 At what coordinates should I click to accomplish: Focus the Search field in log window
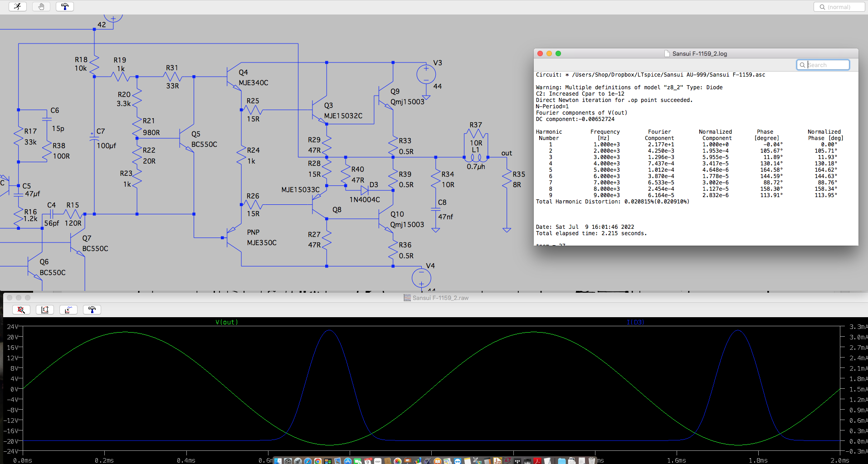823,65
